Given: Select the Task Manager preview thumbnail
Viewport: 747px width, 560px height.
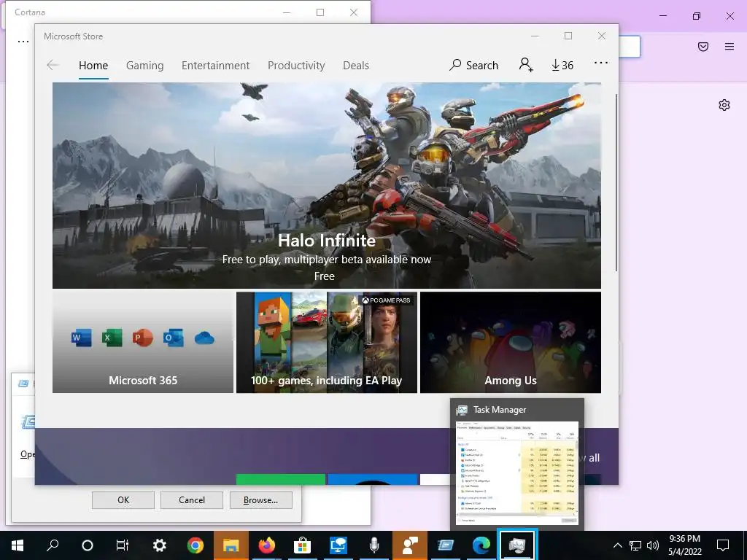Looking at the screenshot, I should [517, 473].
